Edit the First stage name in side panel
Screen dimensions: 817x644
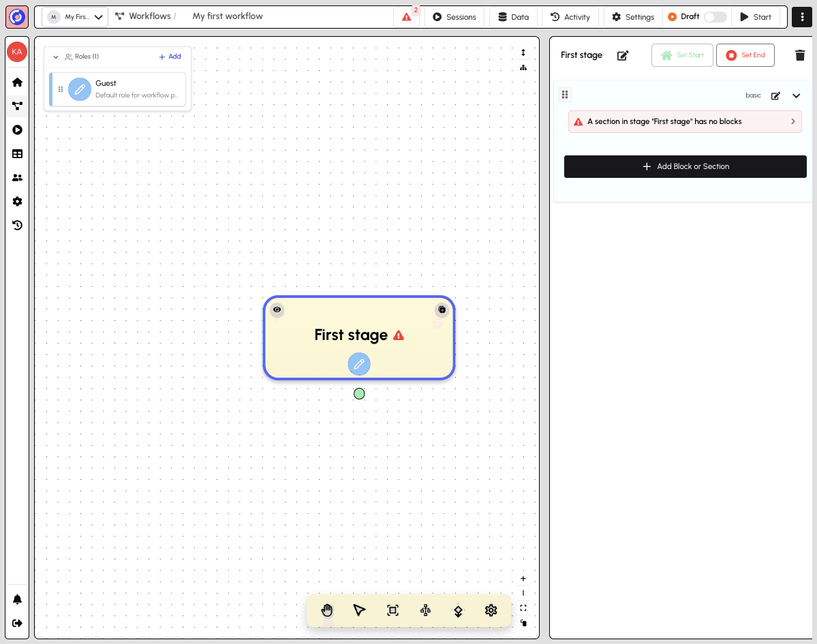(x=623, y=55)
